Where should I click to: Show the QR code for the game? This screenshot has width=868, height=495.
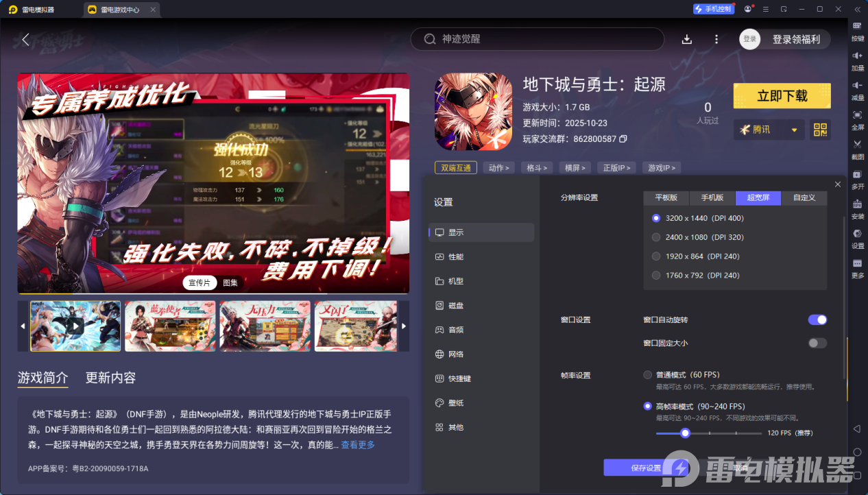(820, 129)
